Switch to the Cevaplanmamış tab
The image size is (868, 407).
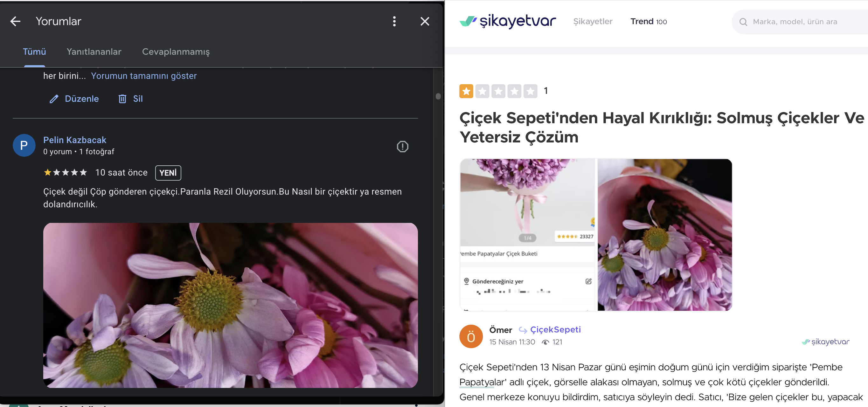(x=176, y=52)
